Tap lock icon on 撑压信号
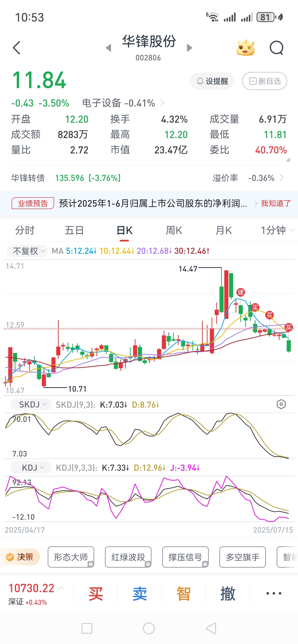The height and width of the screenshot is (644, 298). pyautogui.click(x=205, y=564)
